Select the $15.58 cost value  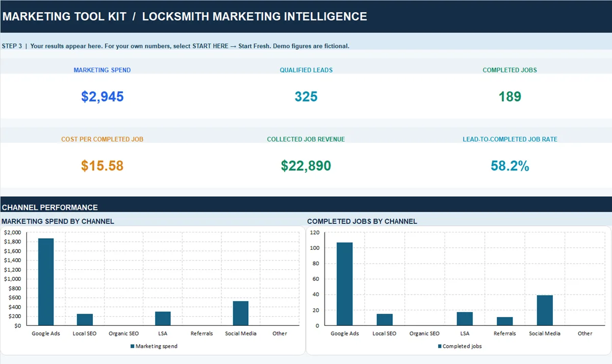[x=102, y=166]
